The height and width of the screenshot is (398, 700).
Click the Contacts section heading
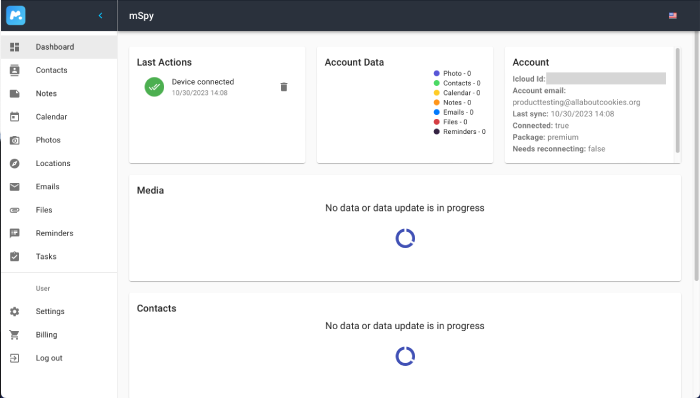(156, 308)
